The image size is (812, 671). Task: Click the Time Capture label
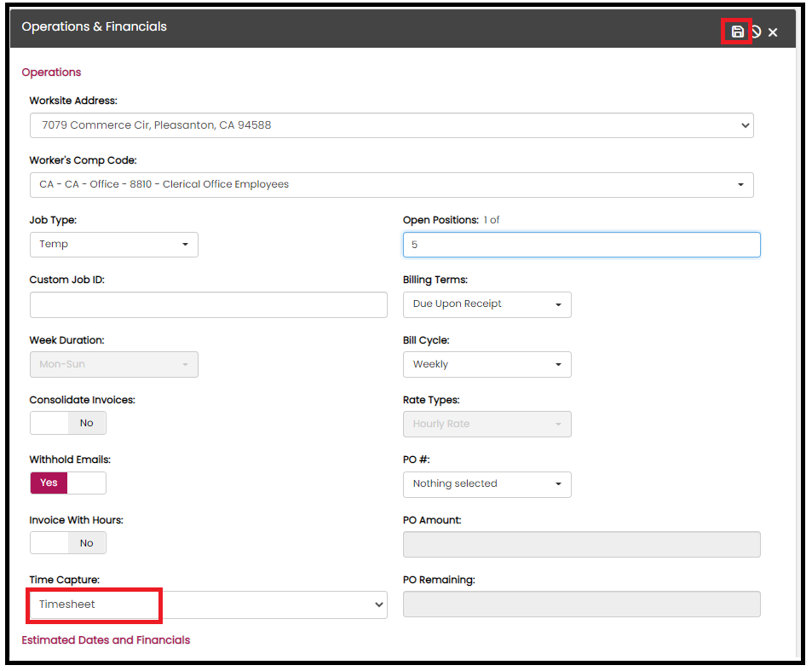coord(64,579)
